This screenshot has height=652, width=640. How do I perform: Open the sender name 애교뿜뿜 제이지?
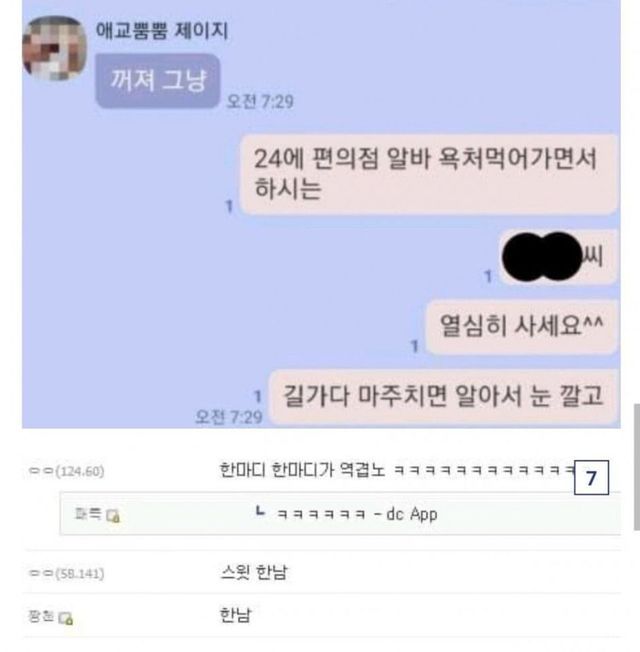pos(162,30)
